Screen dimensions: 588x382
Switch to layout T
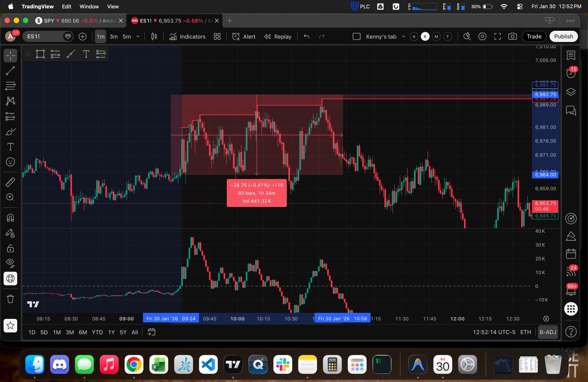tap(447, 36)
